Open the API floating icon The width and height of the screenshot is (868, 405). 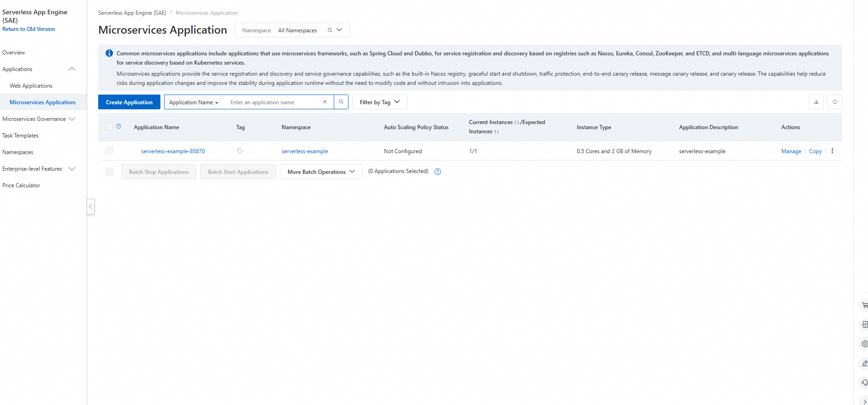864,324
